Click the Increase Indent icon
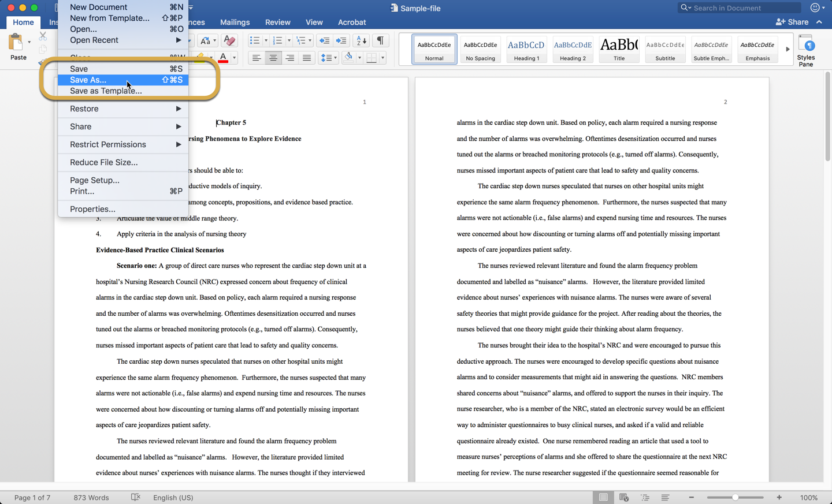This screenshot has width=832, height=504. tap(341, 40)
